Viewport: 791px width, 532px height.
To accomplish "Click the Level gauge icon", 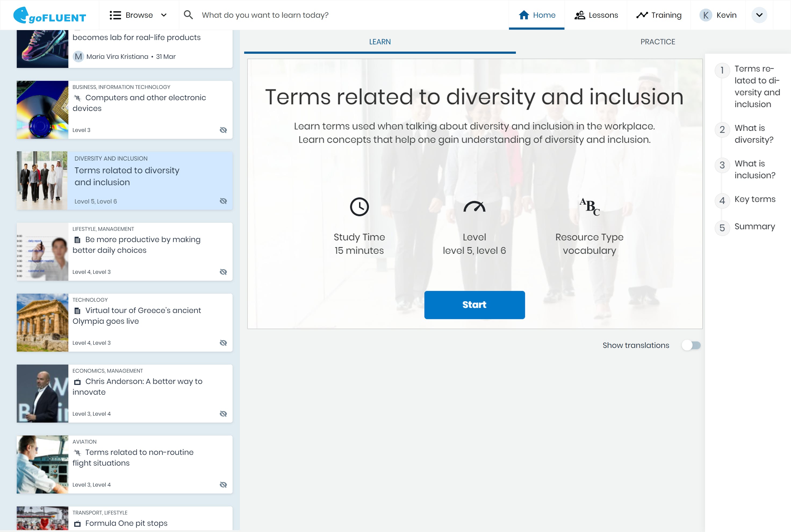I will (x=474, y=207).
